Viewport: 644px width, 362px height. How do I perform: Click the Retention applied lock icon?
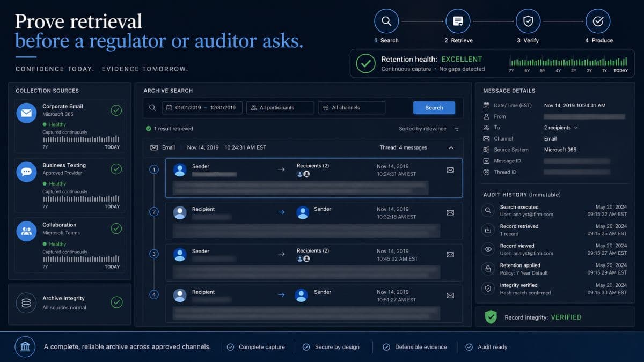tap(488, 269)
